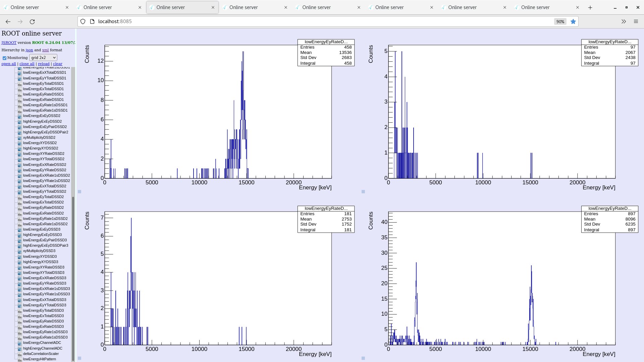Reload the page via the browser refresh icon

tap(32, 21)
